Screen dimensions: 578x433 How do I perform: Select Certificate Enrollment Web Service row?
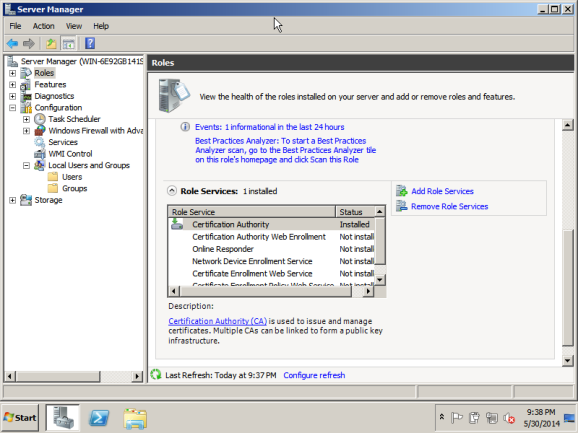coord(271,273)
